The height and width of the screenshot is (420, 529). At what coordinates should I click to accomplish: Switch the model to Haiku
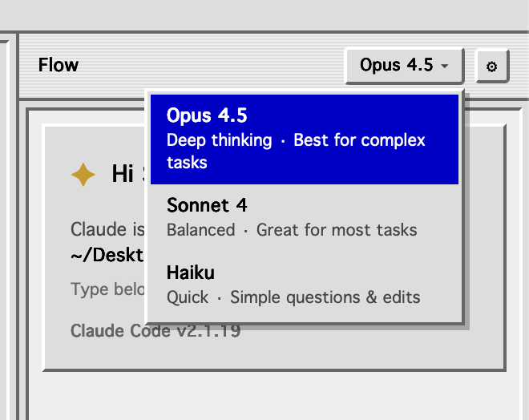tap(305, 285)
